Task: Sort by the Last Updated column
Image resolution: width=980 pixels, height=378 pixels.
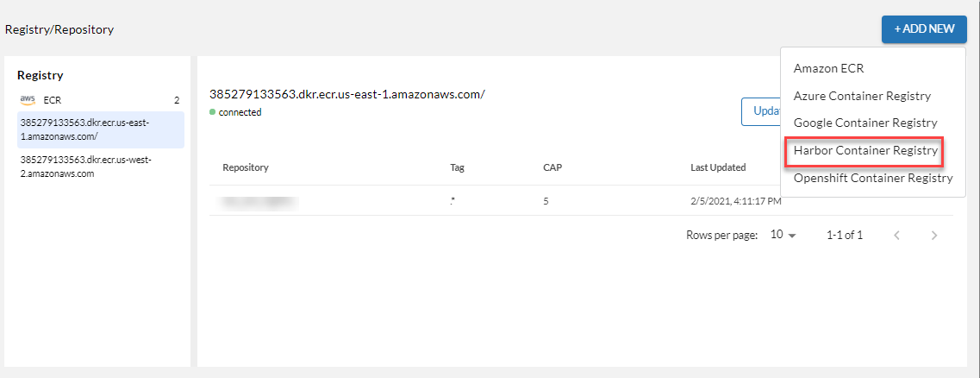Action: pyautogui.click(x=718, y=167)
